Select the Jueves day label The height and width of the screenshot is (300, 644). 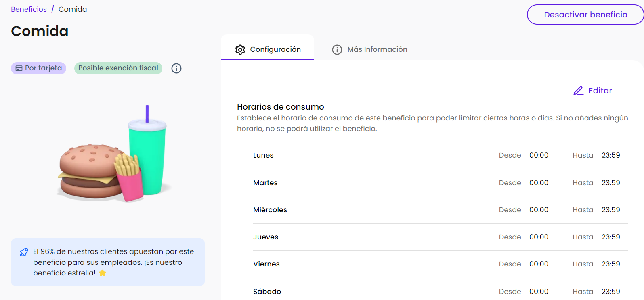pos(266,237)
